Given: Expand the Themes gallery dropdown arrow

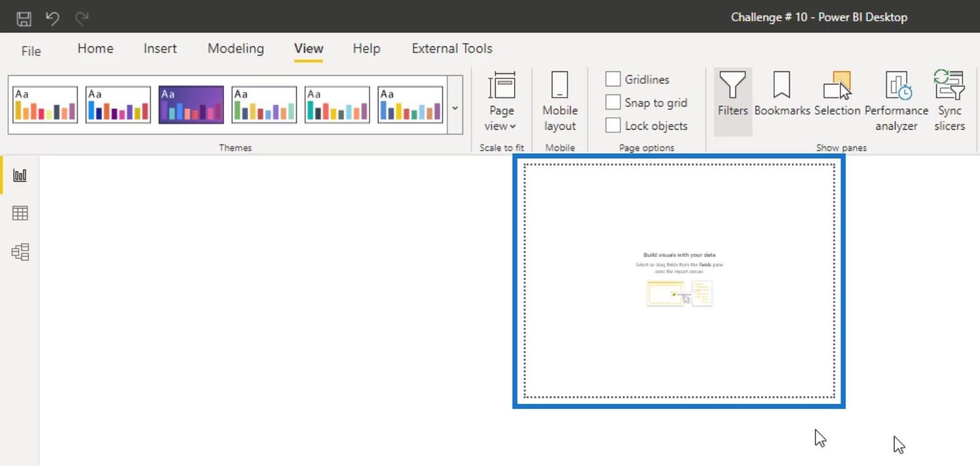Looking at the screenshot, I should (x=455, y=108).
